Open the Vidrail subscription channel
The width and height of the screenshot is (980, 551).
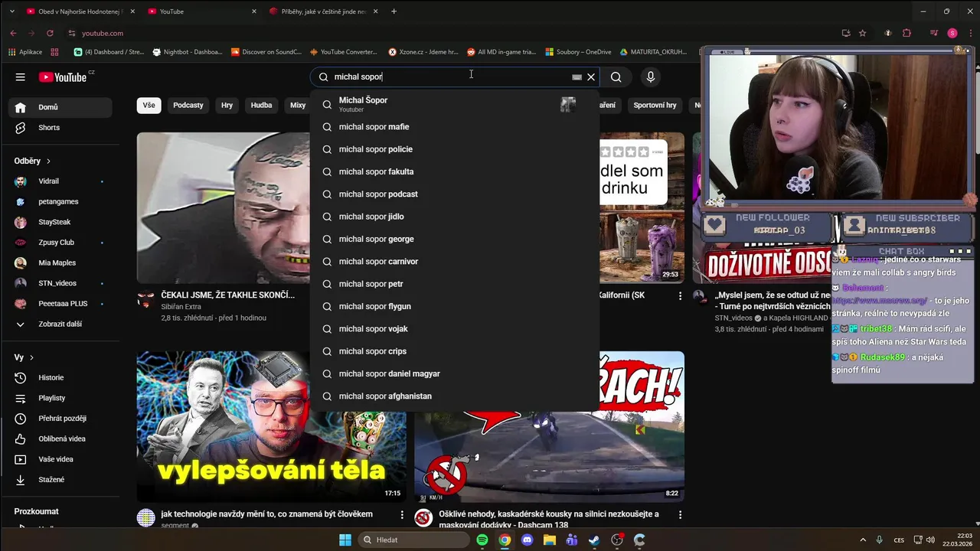60,181
